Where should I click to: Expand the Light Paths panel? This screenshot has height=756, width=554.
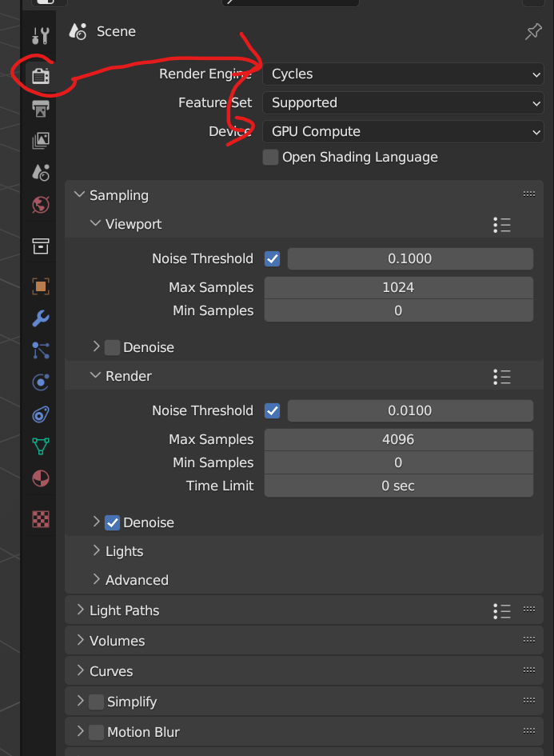124,611
